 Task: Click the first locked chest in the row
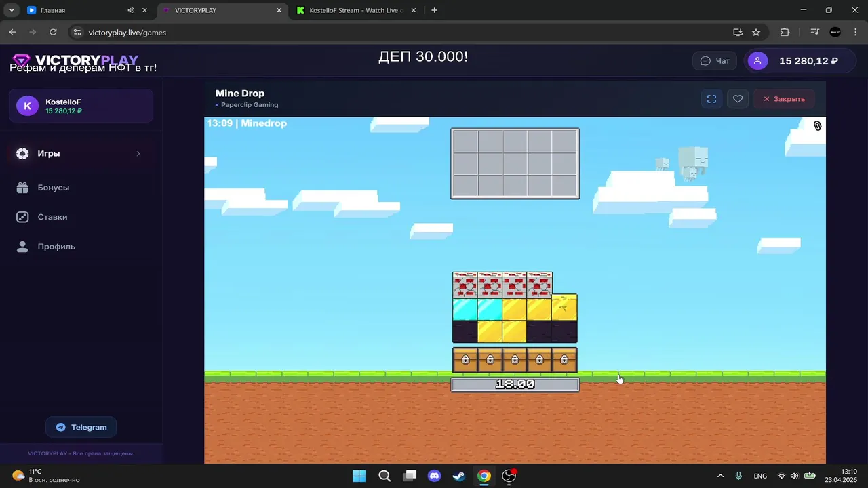point(465,360)
